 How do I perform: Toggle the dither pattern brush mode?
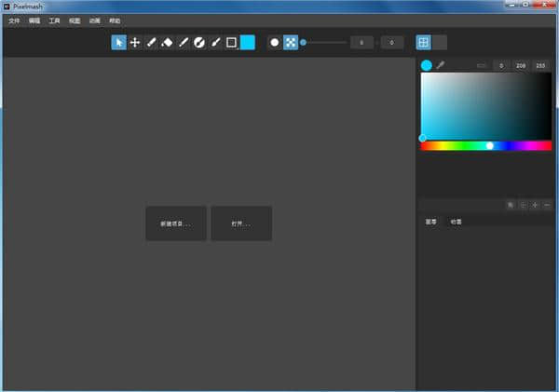291,42
